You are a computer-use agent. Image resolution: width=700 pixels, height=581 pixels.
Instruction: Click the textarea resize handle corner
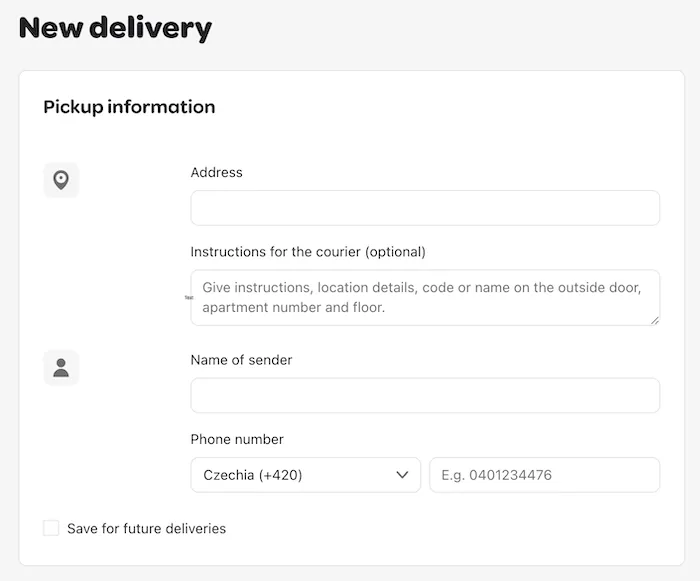(x=654, y=320)
